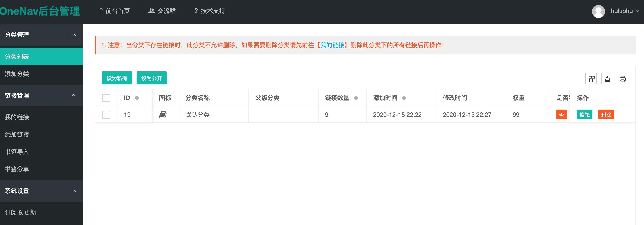
Task: Collapse the 链接管理 sidebar section
Action: 73,95
